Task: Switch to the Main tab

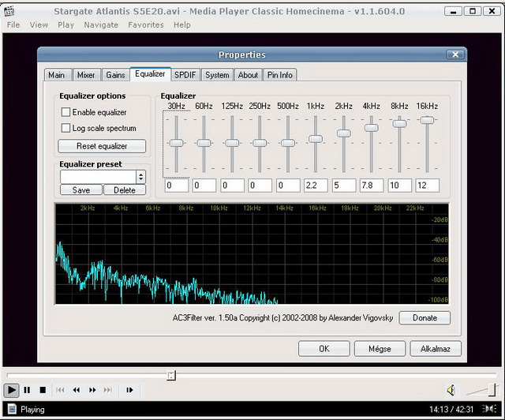Action: click(x=58, y=75)
